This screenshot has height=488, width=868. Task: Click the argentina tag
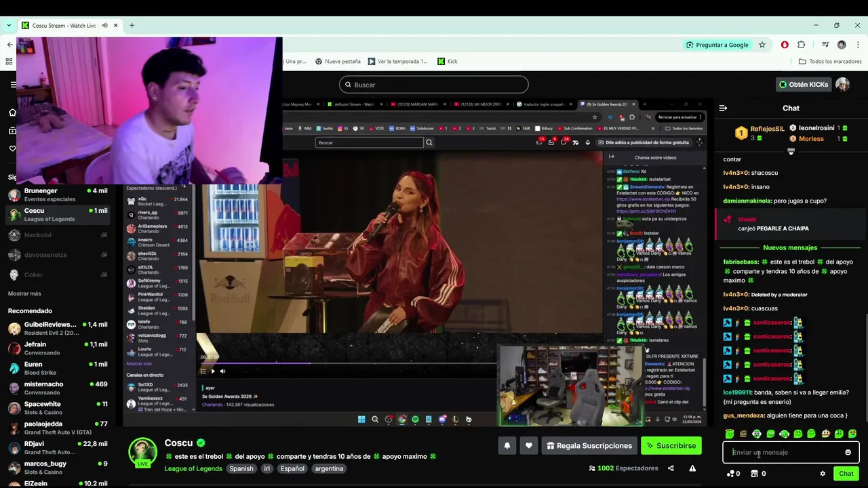(329, 468)
